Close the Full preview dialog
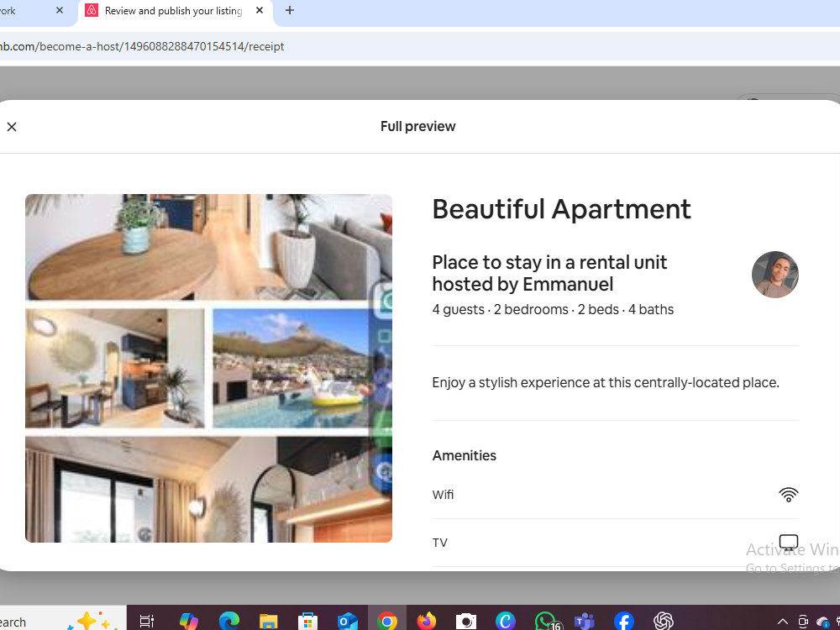 [12, 127]
